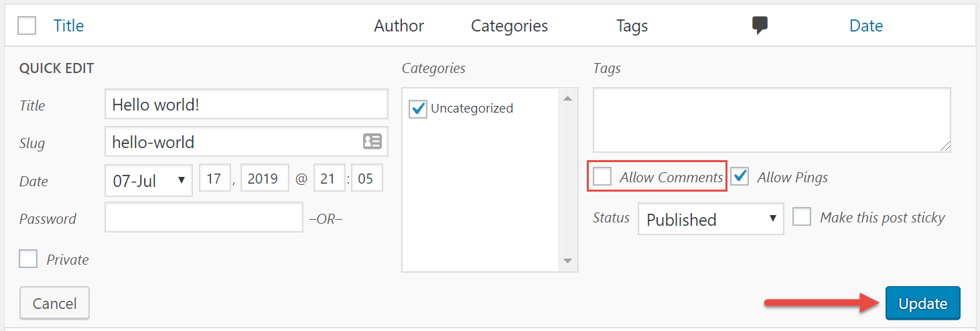Click the contact card icon in Slug field
The width and height of the screenshot is (980, 331).
coord(372,141)
